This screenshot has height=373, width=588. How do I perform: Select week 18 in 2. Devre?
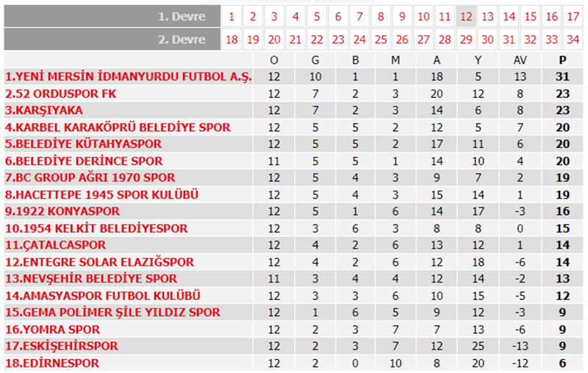tap(231, 39)
